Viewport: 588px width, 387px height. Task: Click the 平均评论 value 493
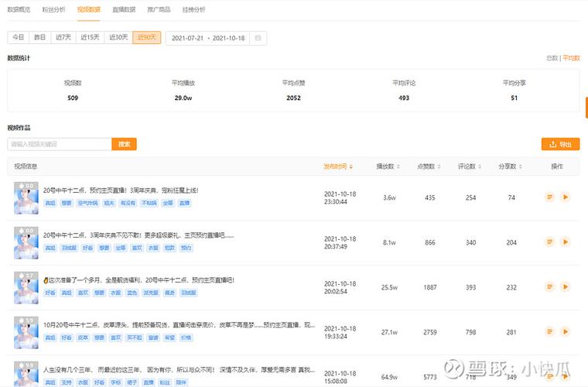[x=404, y=98]
